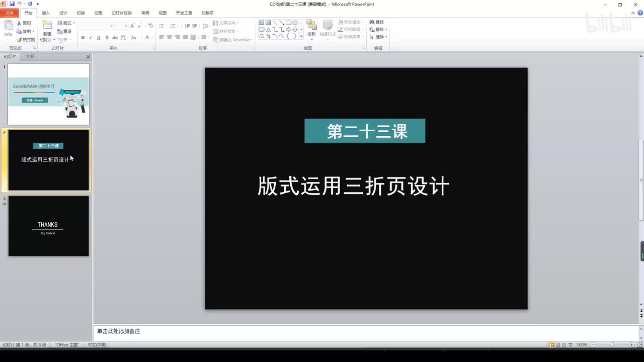The image size is (644, 362).
Task: Click the 100% zoom level button
Action: pyautogui.click(x=582, y=345)
